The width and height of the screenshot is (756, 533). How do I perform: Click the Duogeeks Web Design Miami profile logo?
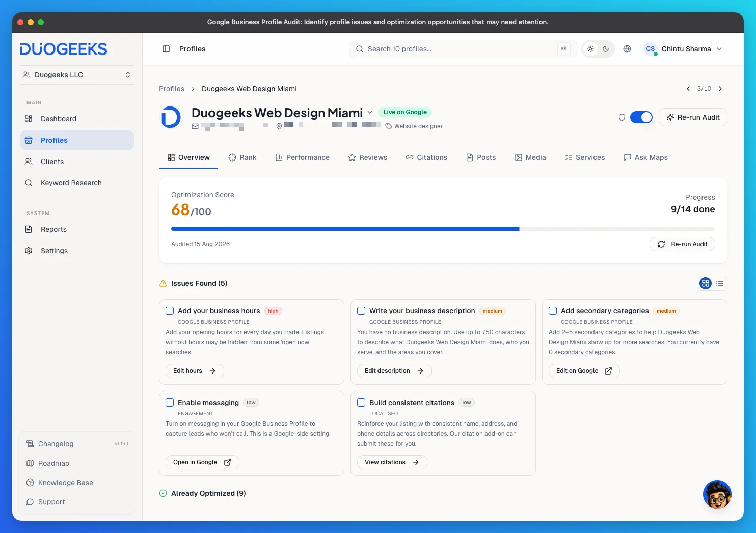(171, 118)
